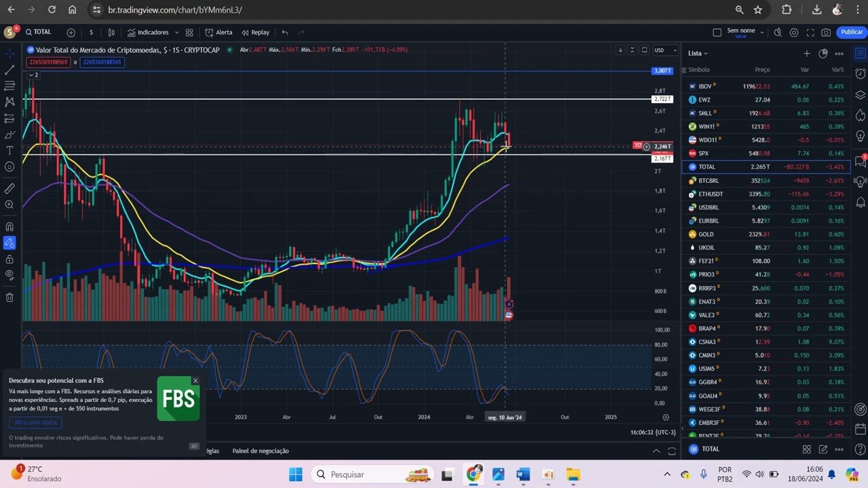Toggle stay in drawing mode
The height and width of the screenshot is (488, 868).
(x=9, y=243)
